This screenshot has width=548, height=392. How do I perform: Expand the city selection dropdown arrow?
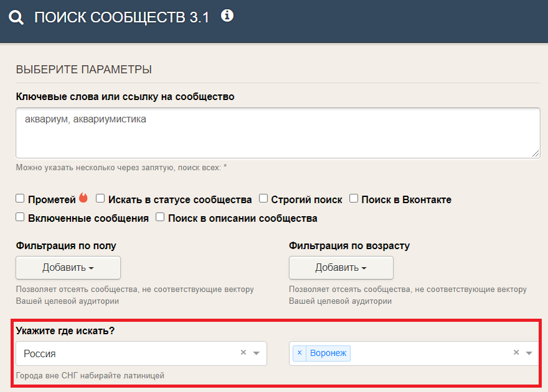[529, 352]
